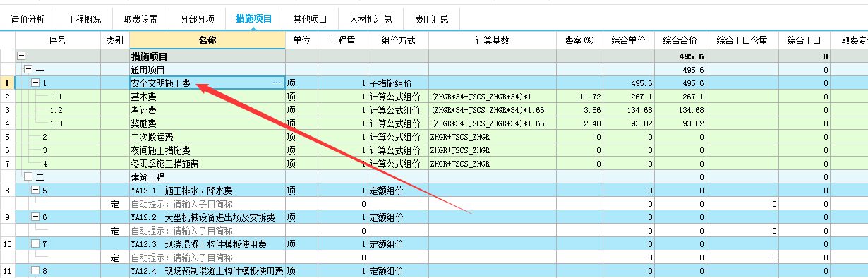The height and width of the screenshot is (278, 868).
Task: Click the 名称 column header
Action: 207,40
